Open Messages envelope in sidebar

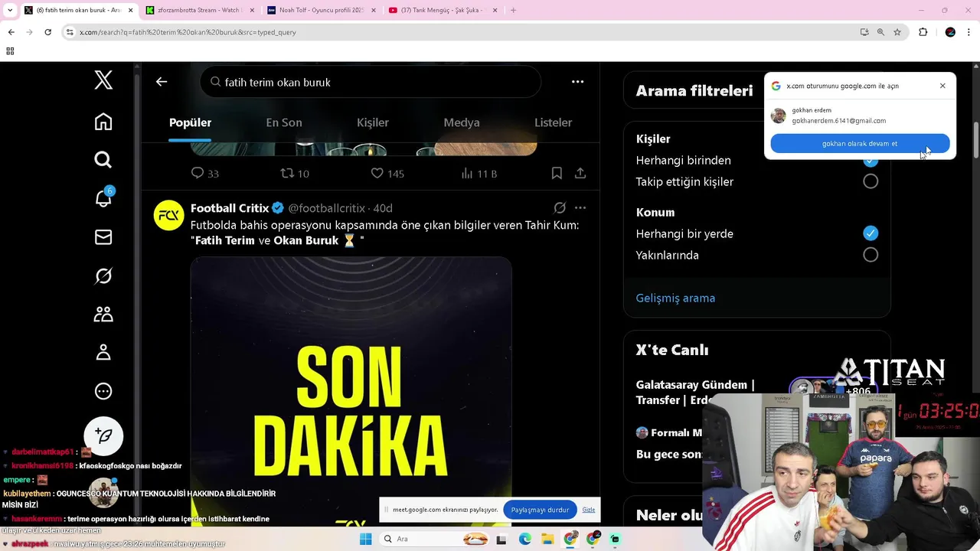pos(103,237)
